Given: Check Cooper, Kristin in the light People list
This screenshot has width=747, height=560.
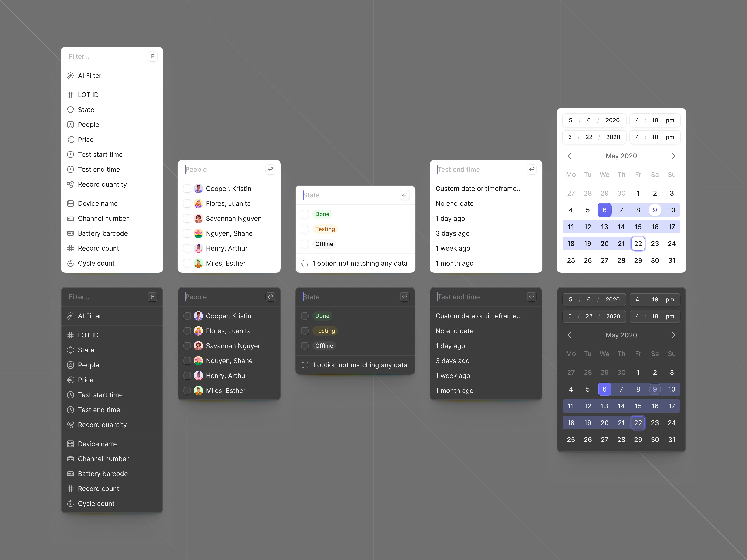Looking at the screenshot, I should coord(187,188).
